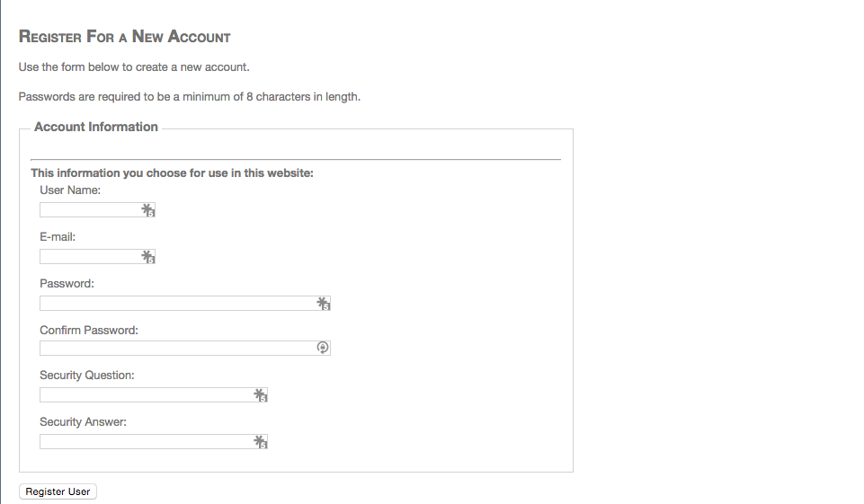Click the "Confirm Password:" label
Image resolution: width=864 pixels, height=504 pixels.
pos(89,331)
